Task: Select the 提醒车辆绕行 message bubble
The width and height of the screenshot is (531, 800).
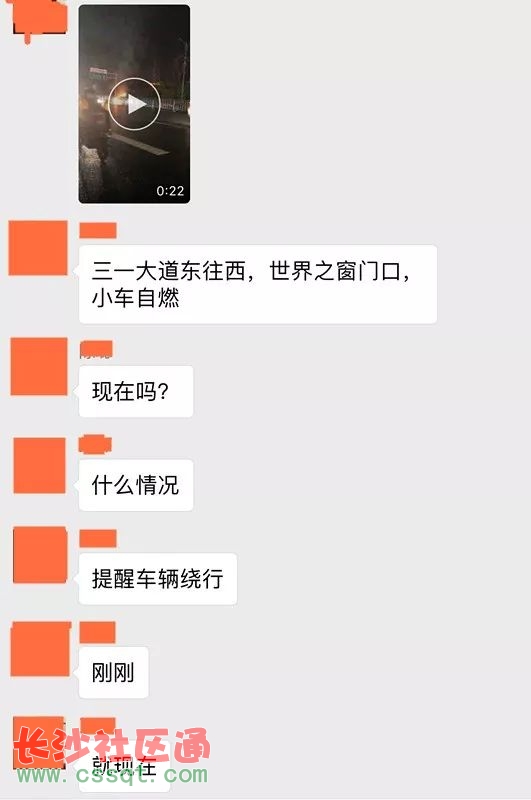Action: coord(158,579)
